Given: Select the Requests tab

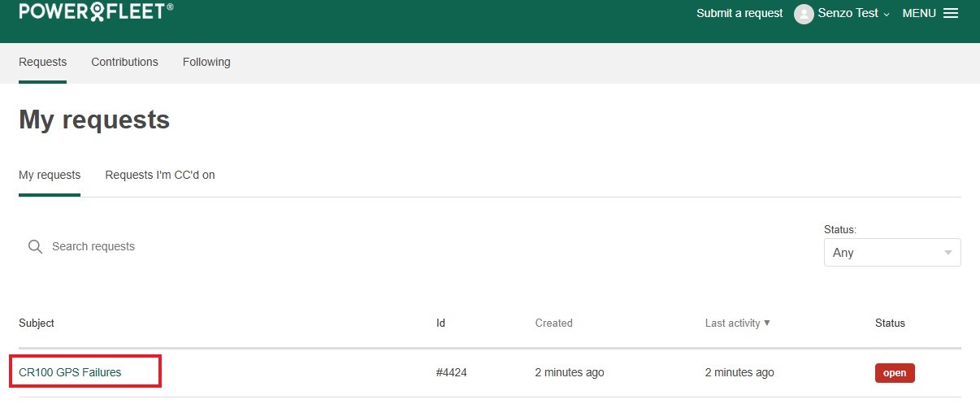Looking at the screenshot, I should pos(42,62).
